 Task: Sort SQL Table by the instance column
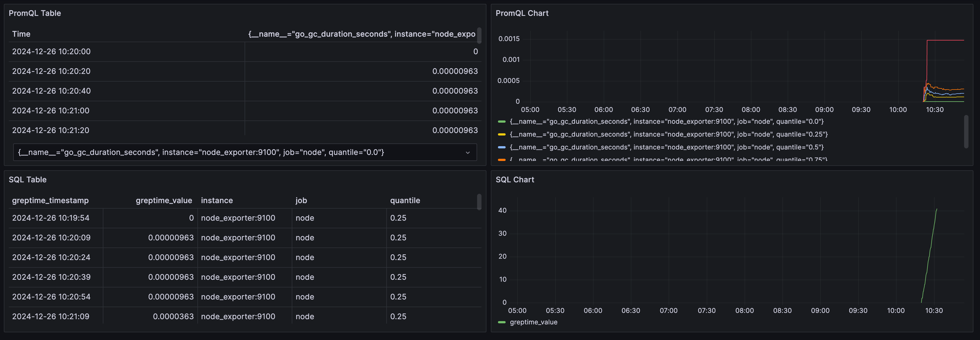[217, 200]
